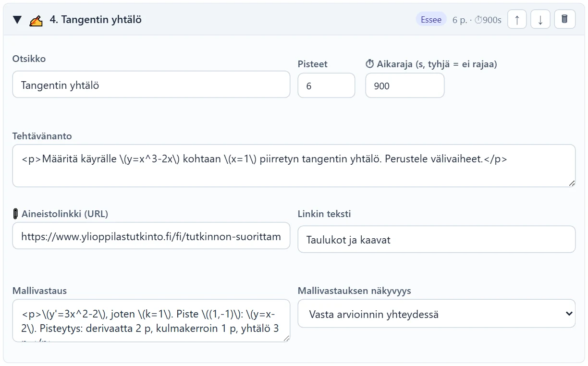Move question down with arrow button
This screenshot has width=588, height=366.
(x=540, y=20)
